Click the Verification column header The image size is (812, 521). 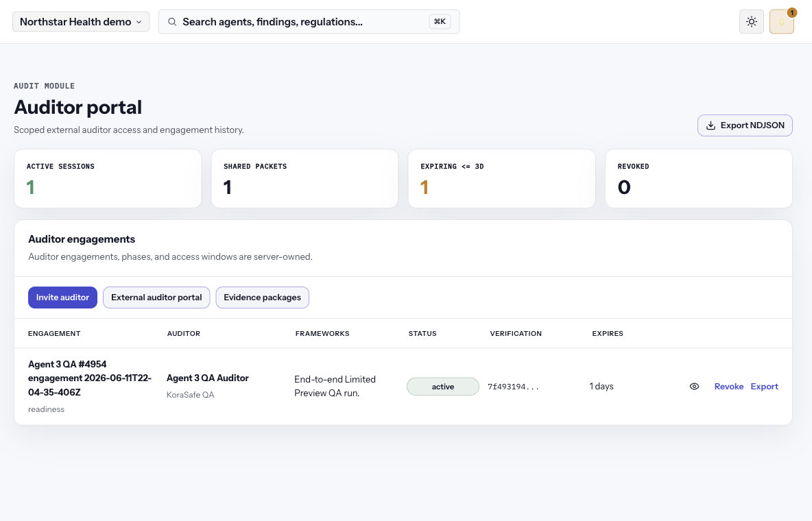pos(516,334)
